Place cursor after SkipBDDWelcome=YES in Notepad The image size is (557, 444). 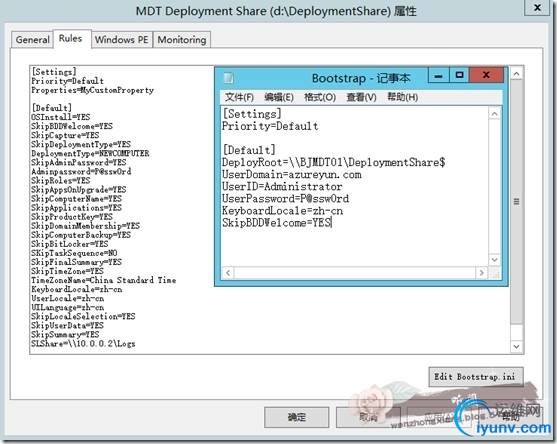pyautogui.click(x=332, y=223)
